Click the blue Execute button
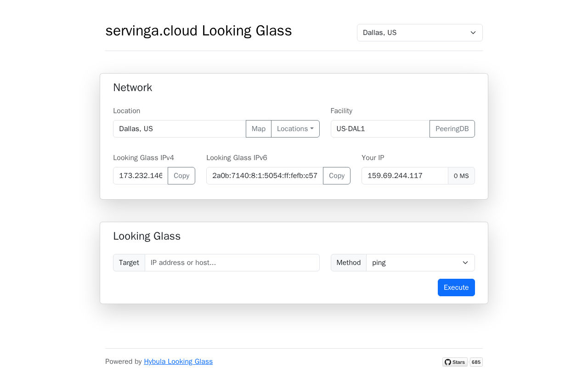This screenshot has height=368, width=588. coord(456,287)
